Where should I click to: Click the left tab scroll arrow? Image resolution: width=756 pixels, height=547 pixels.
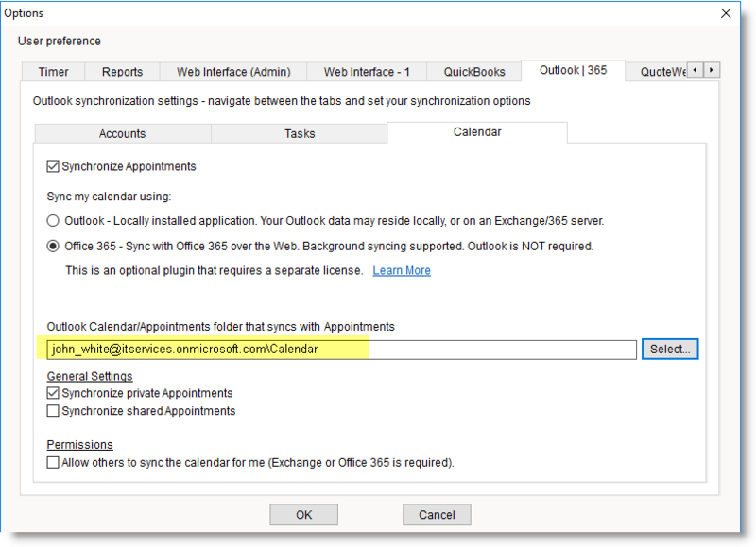pyautogui.click(x=695, y=70)
